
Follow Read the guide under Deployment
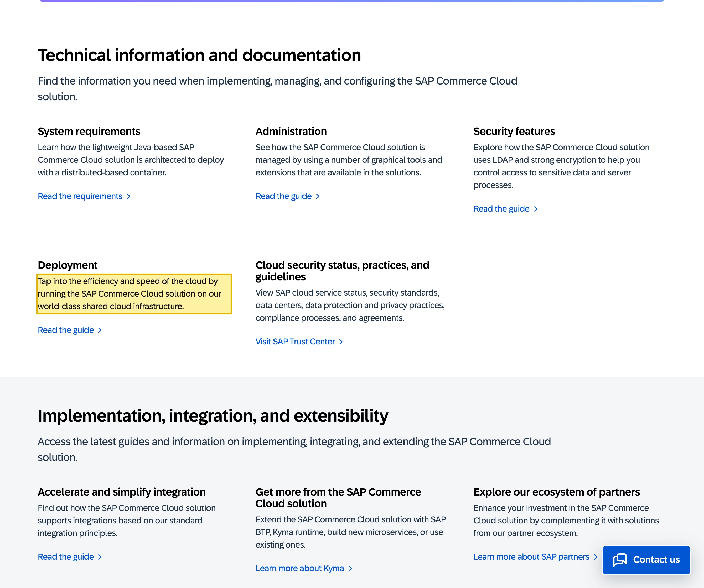coord(70,330)
